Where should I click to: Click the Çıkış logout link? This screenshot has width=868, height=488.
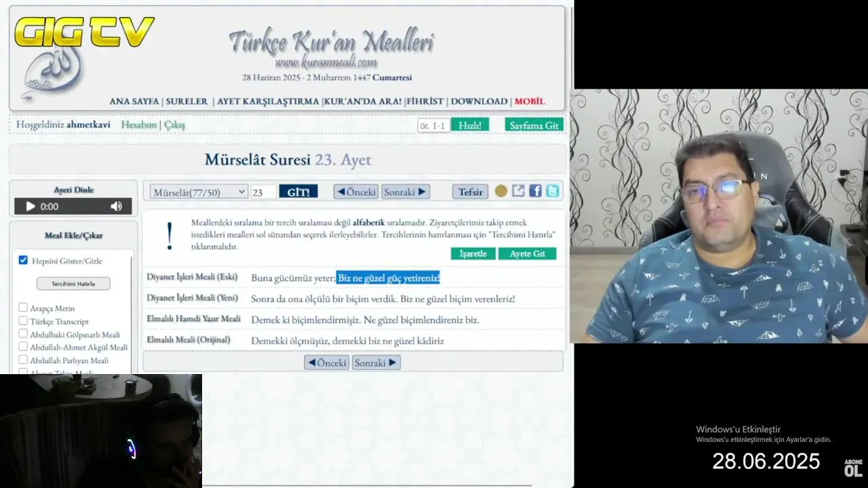coord(174,125)
